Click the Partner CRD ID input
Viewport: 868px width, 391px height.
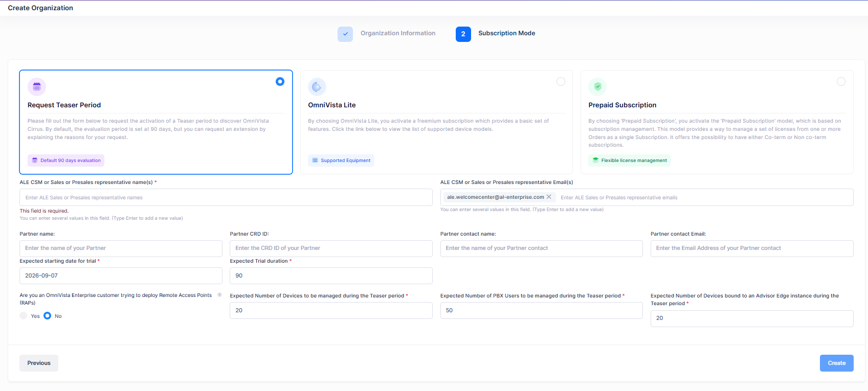click(331, 248)
